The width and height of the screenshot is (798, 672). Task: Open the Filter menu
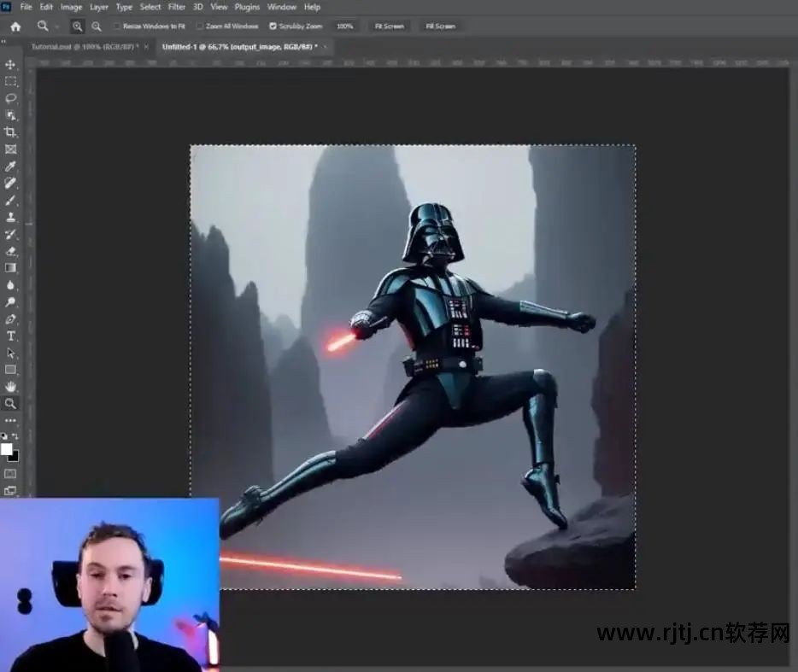[177, 7]
